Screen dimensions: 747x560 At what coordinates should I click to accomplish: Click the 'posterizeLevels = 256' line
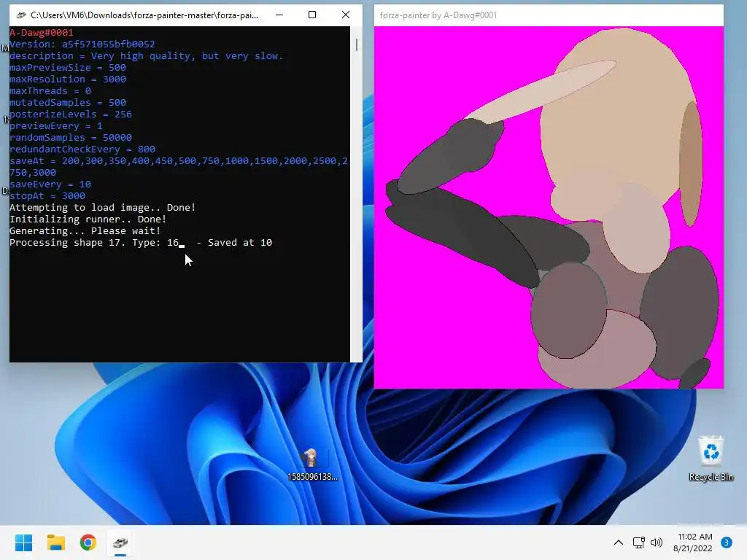click(x=71, y=114)
